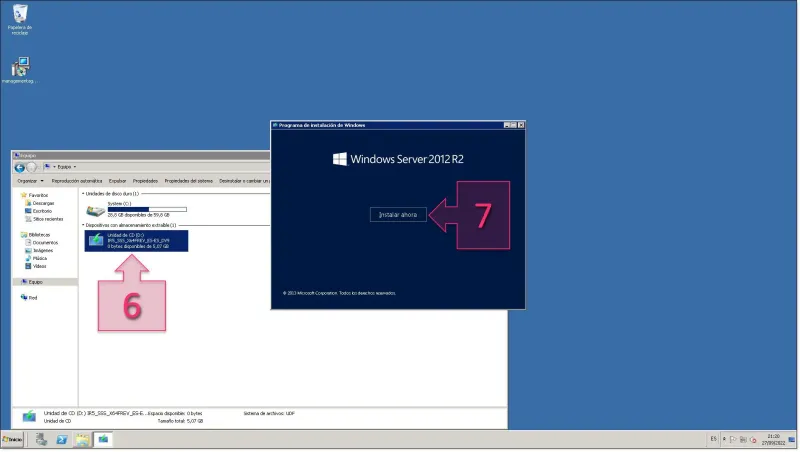Open the Papelera de reciclaje desktop icon
The image size is (800, 452).
coord(19,17)
